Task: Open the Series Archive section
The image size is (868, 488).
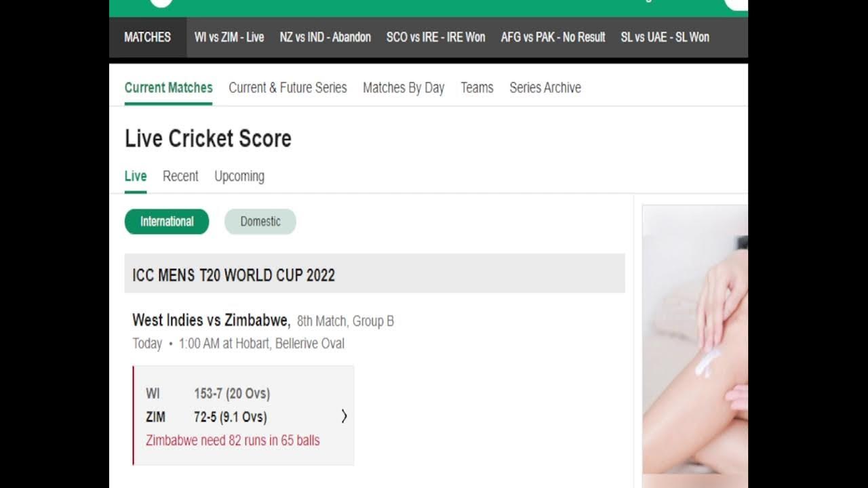Action: [x=545, y=87]
